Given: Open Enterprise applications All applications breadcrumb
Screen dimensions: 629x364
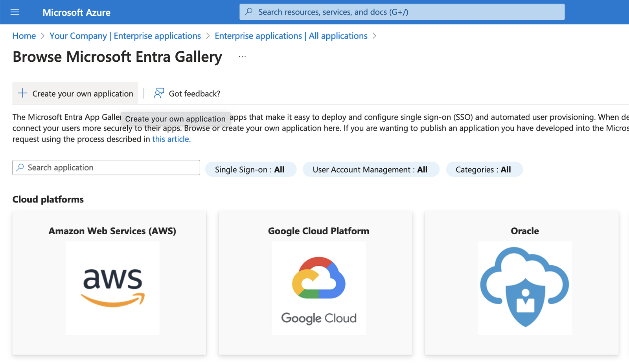Looking at the screenshot, I should (x=291, y=36).
